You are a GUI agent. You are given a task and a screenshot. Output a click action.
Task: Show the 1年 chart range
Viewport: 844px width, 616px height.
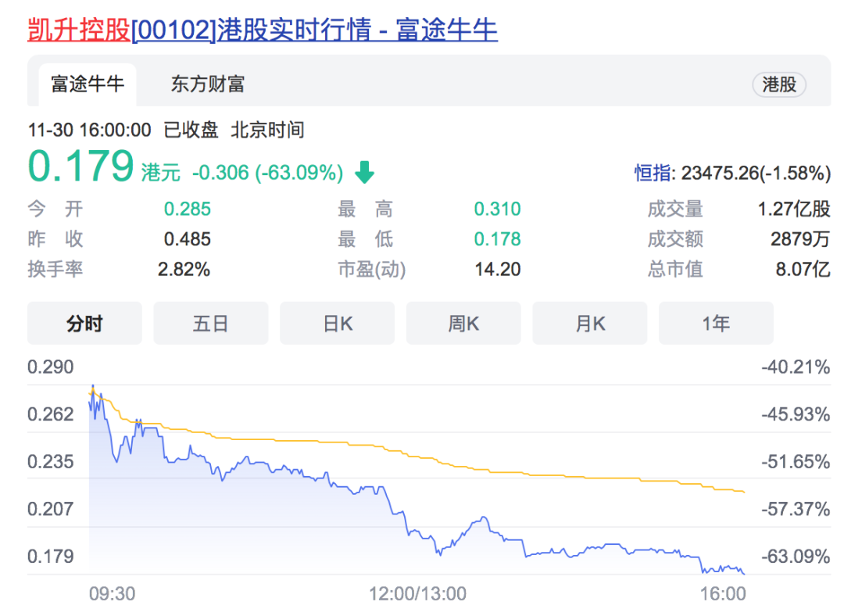coord(716,323)
